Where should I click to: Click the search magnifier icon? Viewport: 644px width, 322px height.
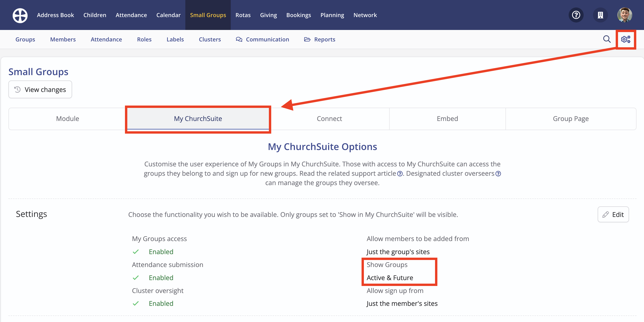[607, 39]
